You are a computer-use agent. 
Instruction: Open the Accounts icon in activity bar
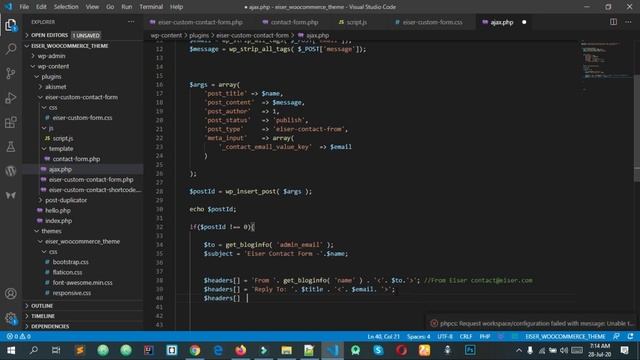11,293
